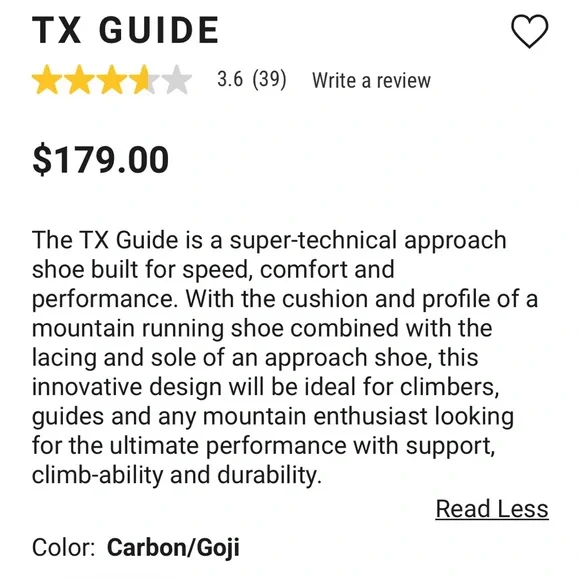Click the Color: label

pyautogui.click(x=64, y=547)
